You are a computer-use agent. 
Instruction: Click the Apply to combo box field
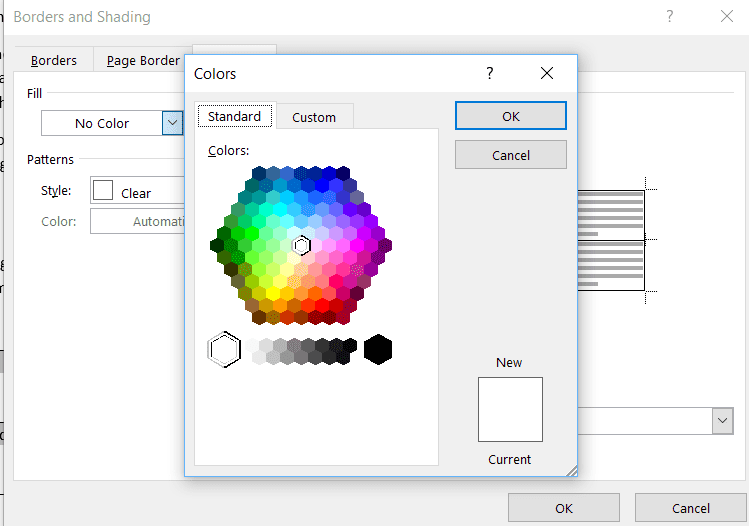pyautogui.click(x=655, y=421)
